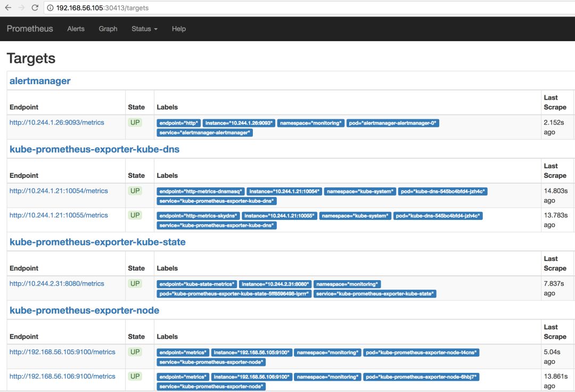Image resolution: width=575 pixels, height=392 pixels.
Task: Click label service="kube-prometheus-exporter-kube-state"
Action: click(x=375, y=293)
